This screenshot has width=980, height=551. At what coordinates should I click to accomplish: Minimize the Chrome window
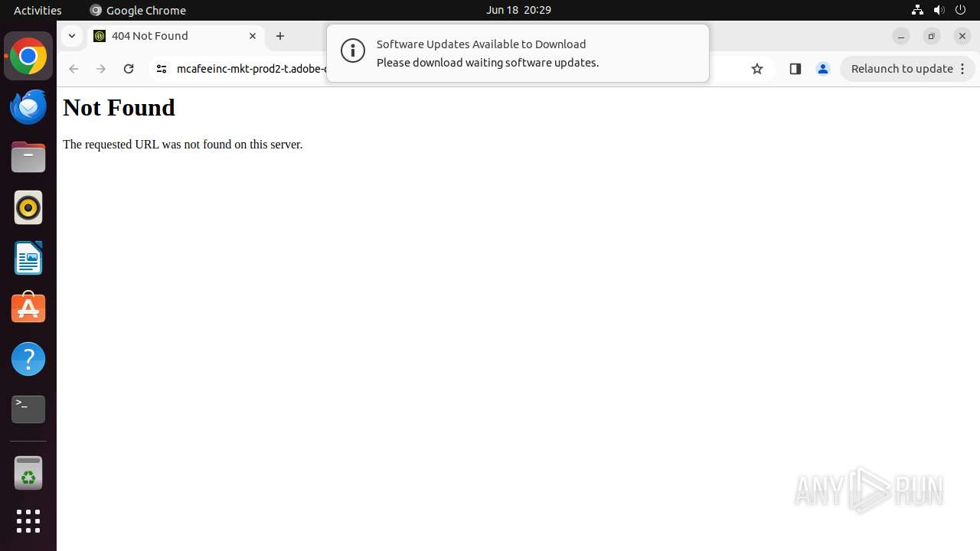pyautogui.click(x=901, y=36)
